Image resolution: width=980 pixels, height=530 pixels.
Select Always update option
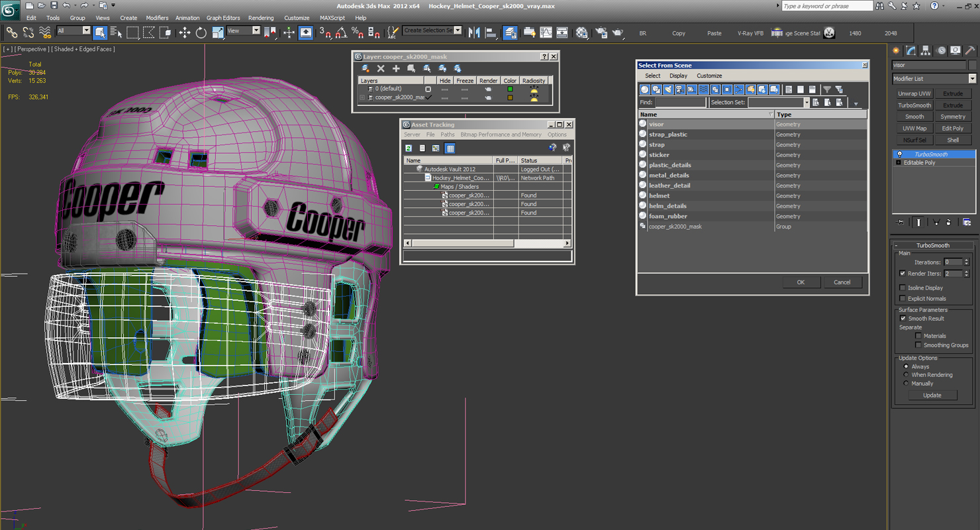[906, 366]
